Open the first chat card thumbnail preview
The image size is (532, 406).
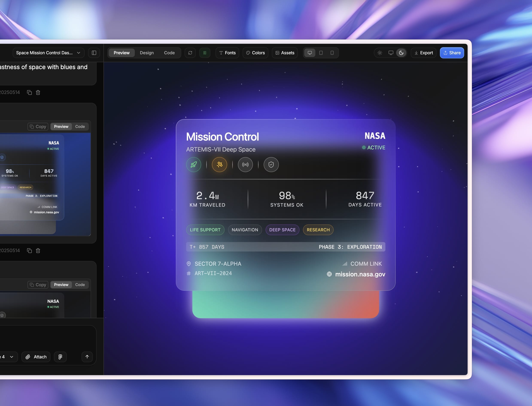(x=46, y=184)
